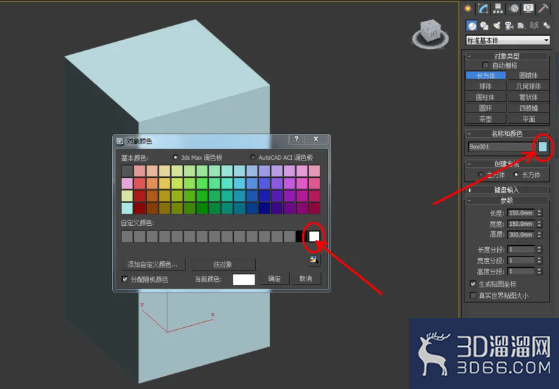Screen dimensions: 559x389
Task: Click 添加自定义颜色 button
Action: [x=153, y=264]
